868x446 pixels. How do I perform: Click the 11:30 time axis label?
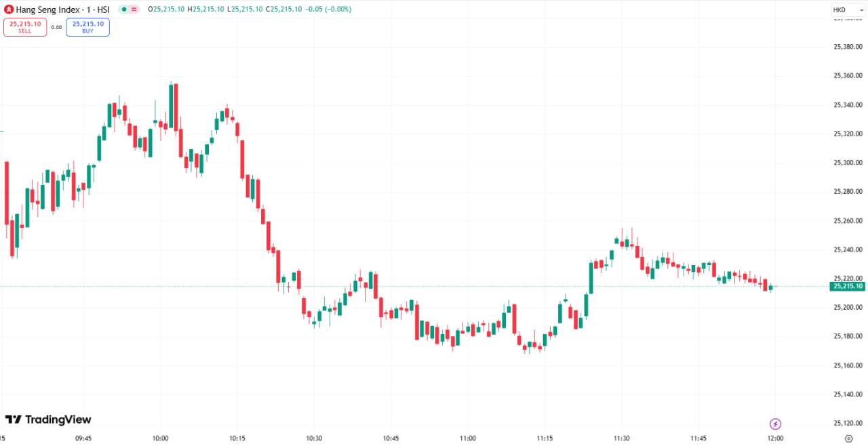[x=621, y=439]
